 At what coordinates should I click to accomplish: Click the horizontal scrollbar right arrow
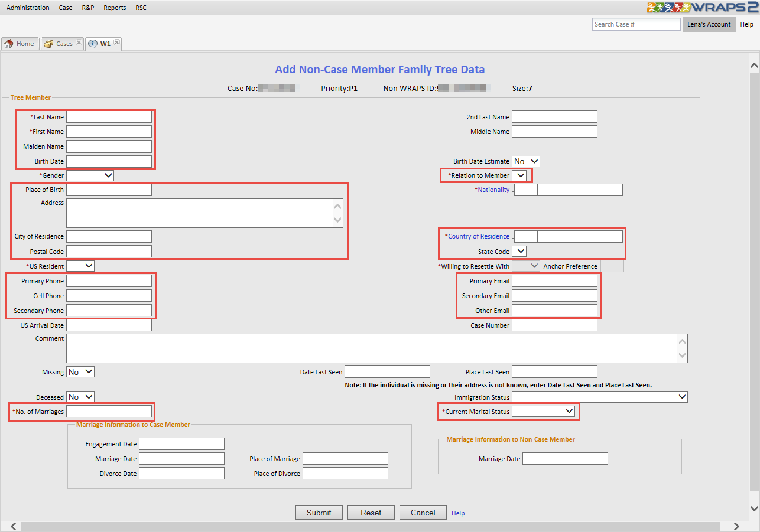[x=736, y=526]
